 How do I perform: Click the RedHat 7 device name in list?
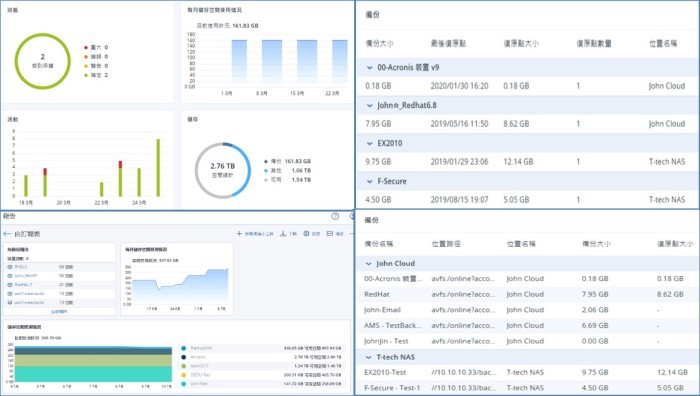(x=23, y=285)
